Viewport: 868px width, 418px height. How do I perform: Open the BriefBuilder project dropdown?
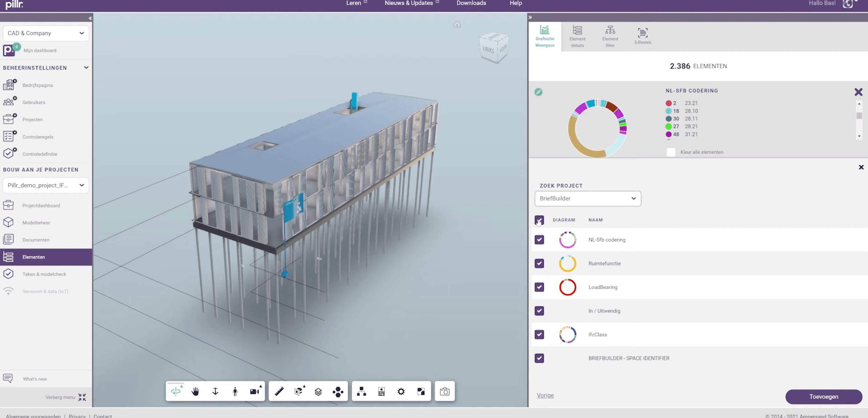point(588,198)
